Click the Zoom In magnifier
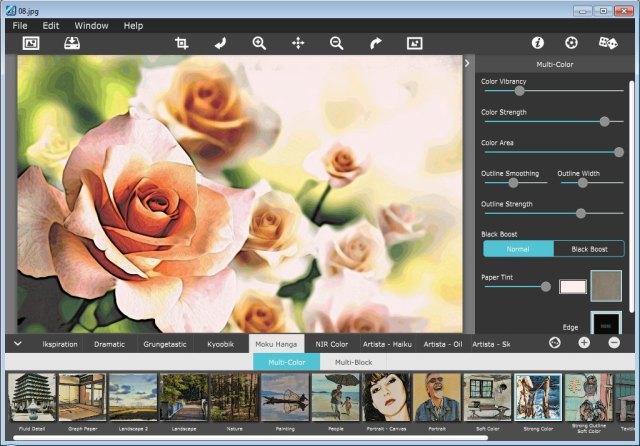The width and height of the screenshot is (640, 446). coord(259,43)
